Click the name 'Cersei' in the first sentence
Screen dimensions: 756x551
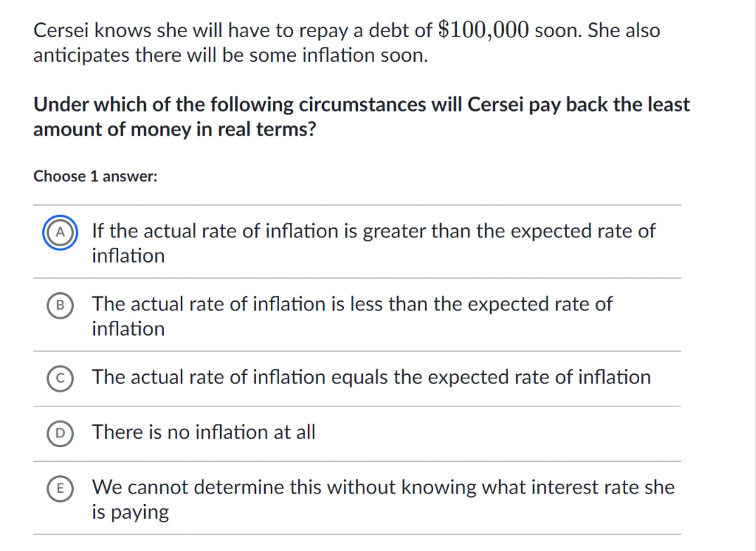[61, 30]
